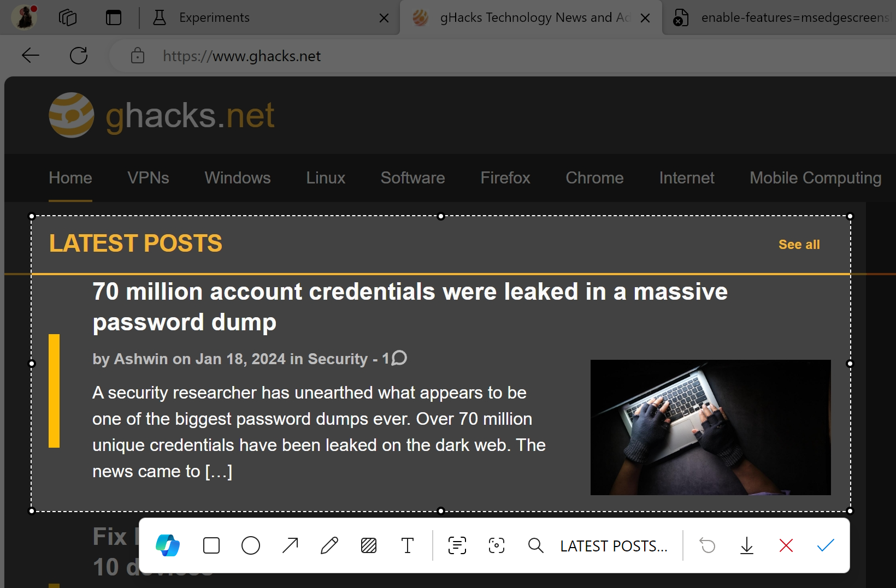
Task: Reload the ghacks.net page
Action: 79,55
